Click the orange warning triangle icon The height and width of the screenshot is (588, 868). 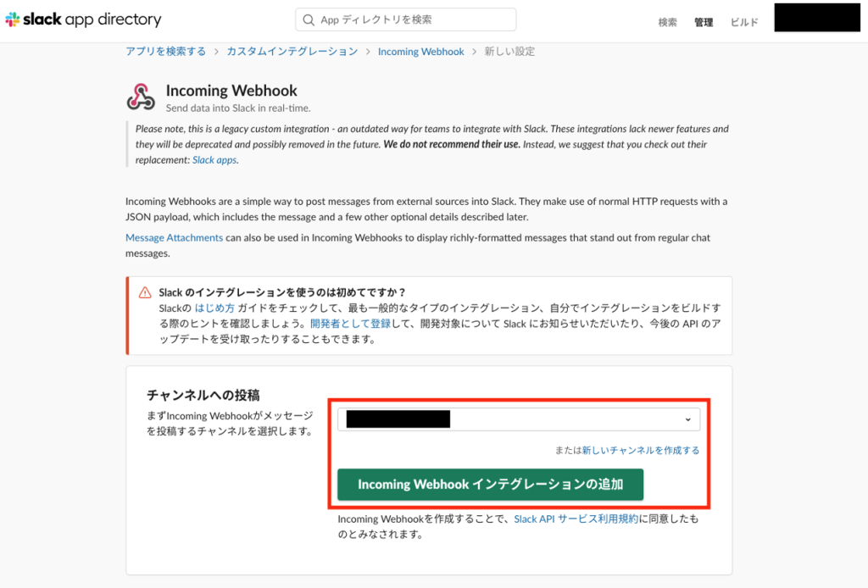point(145,292)
